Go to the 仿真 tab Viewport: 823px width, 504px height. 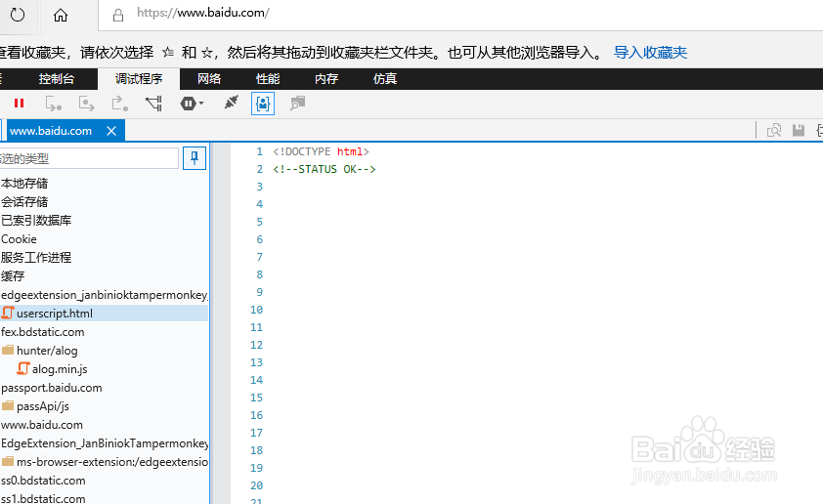click(x=385, y=79)
